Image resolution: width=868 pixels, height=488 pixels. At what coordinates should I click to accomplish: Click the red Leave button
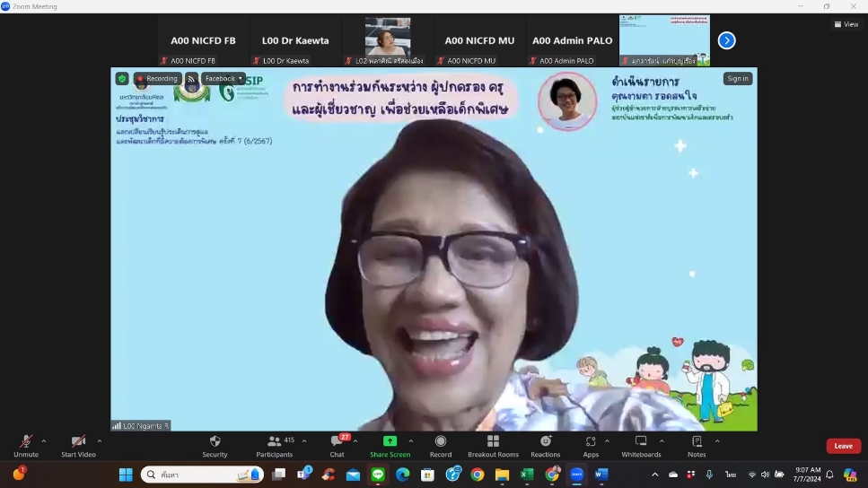pyautogui.click(x=843, y=446)
